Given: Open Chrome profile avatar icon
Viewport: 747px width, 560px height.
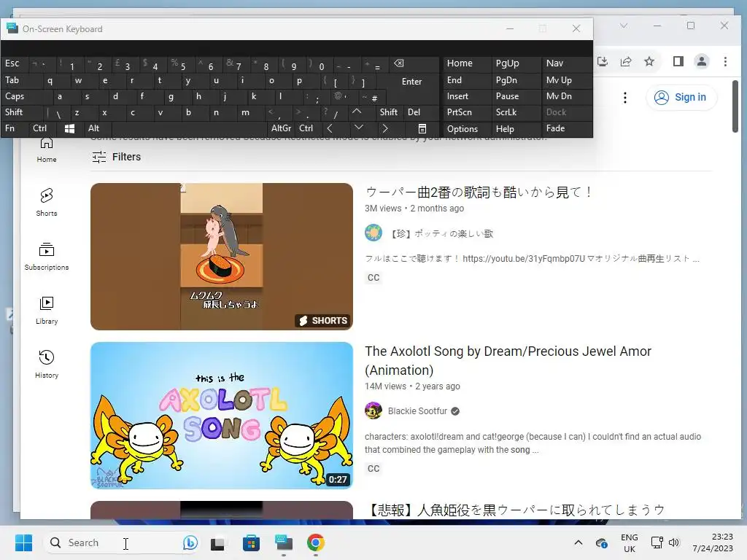Looking at the screenshot, I should pos(702,61).
